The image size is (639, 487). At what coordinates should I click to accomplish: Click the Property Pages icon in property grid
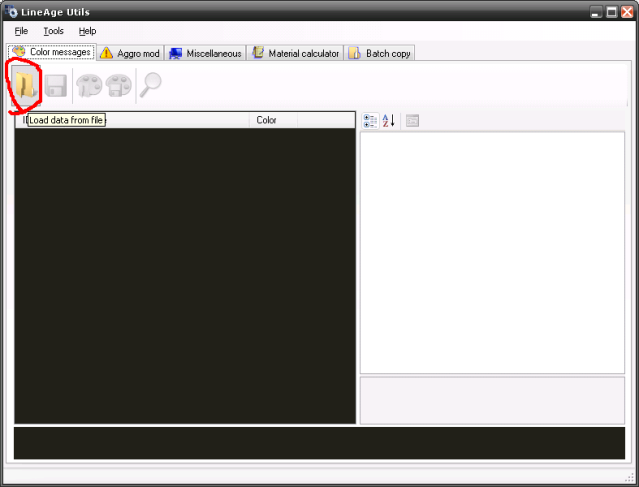pyautogui.click(x=413, y=120)
